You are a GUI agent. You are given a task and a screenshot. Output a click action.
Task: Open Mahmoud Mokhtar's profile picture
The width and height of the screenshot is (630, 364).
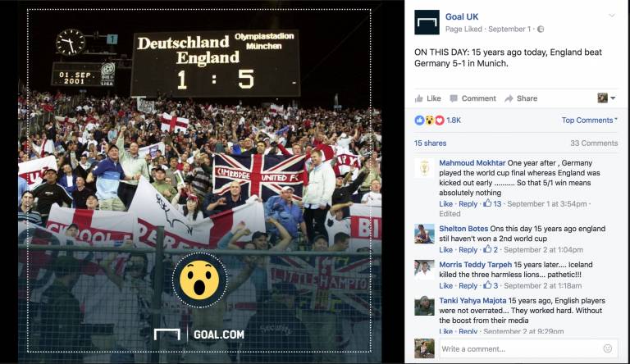click(x=424, y=168)
